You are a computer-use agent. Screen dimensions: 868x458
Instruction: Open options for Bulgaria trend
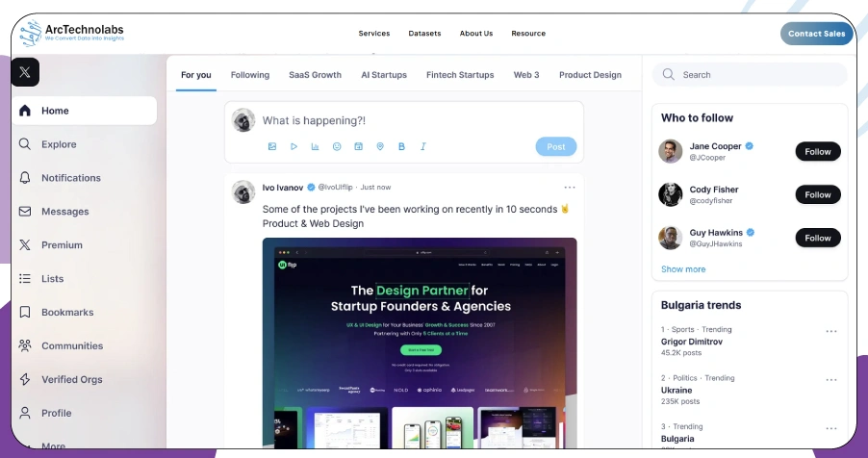point(831,428)
